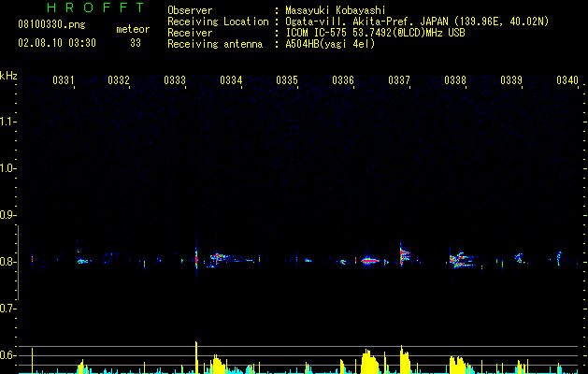Click the meteor echo after 0338
Screen dimensions: 588x374
[461, 260]
